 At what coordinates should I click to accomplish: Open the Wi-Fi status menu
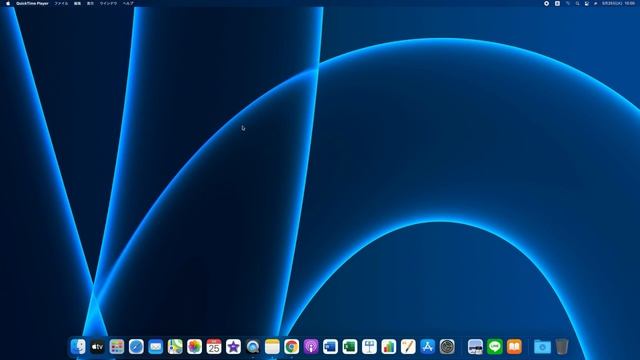point(568,3)
